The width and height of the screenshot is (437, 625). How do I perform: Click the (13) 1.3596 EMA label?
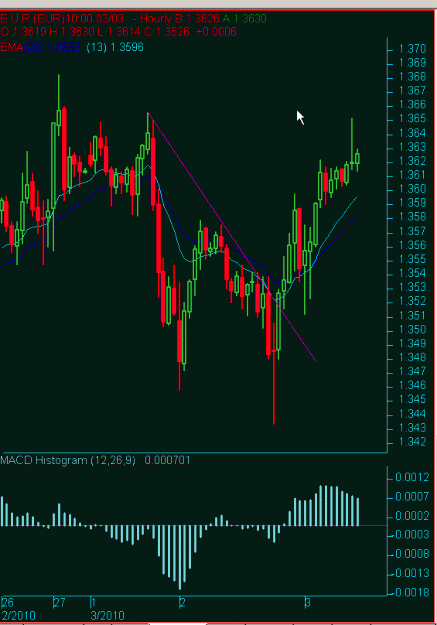[x=115, y=47]
